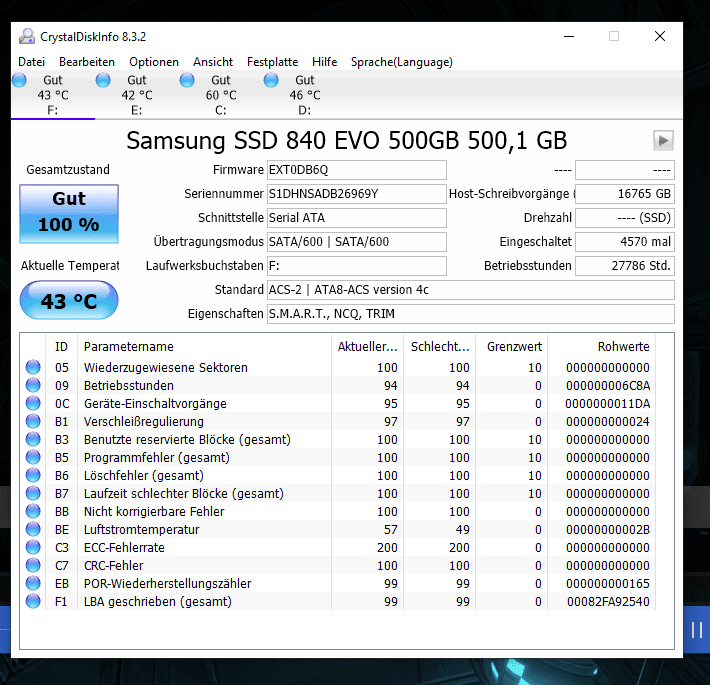
Task: Click the Parametername column header
Action: [204, 347]
